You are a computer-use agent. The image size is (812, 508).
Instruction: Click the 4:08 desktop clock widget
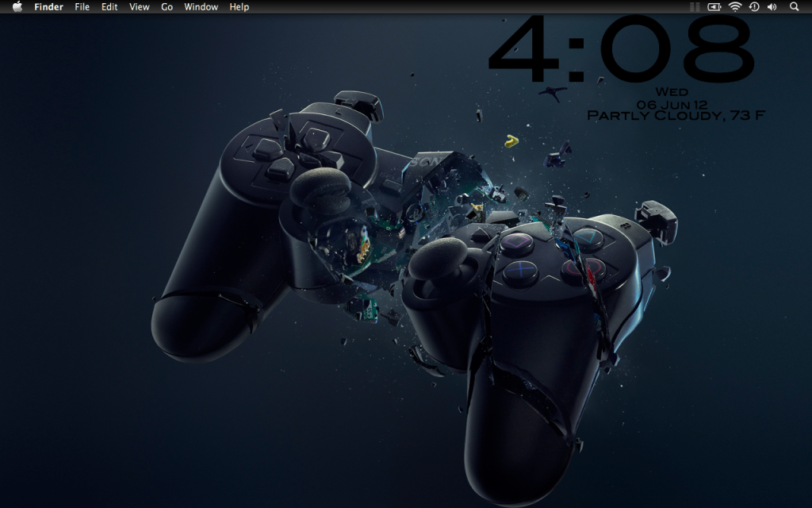tap(620, 48)
